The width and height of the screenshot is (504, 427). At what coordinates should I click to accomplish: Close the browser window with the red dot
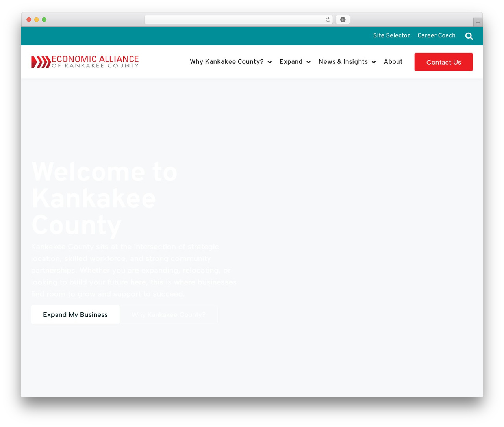29,20
